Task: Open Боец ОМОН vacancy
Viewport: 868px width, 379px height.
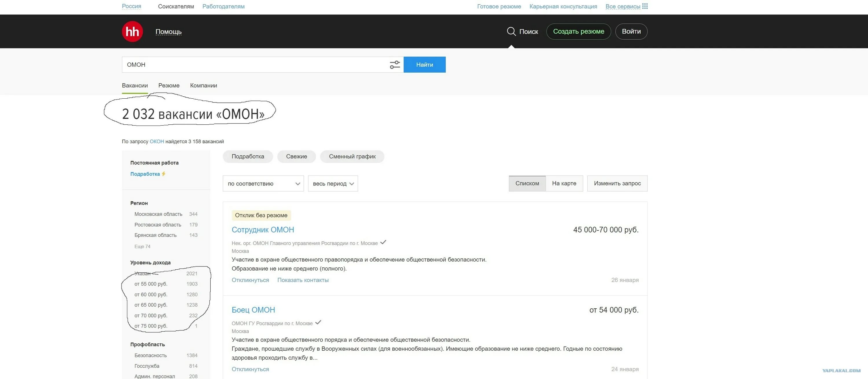Action: pyautogui.click(x=253, y=310)
